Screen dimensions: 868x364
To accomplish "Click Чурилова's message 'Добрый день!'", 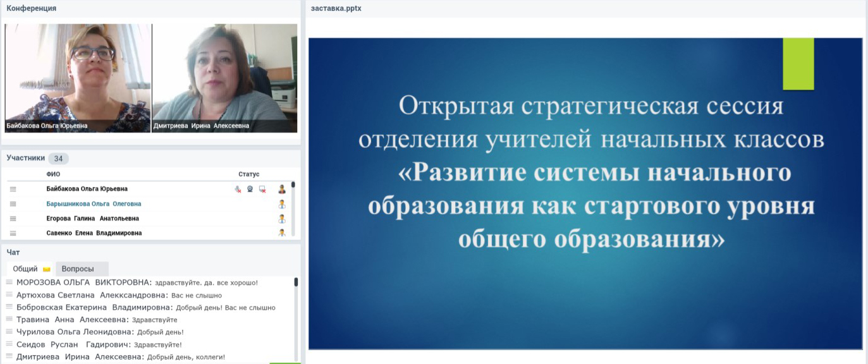I will (161, 332).
